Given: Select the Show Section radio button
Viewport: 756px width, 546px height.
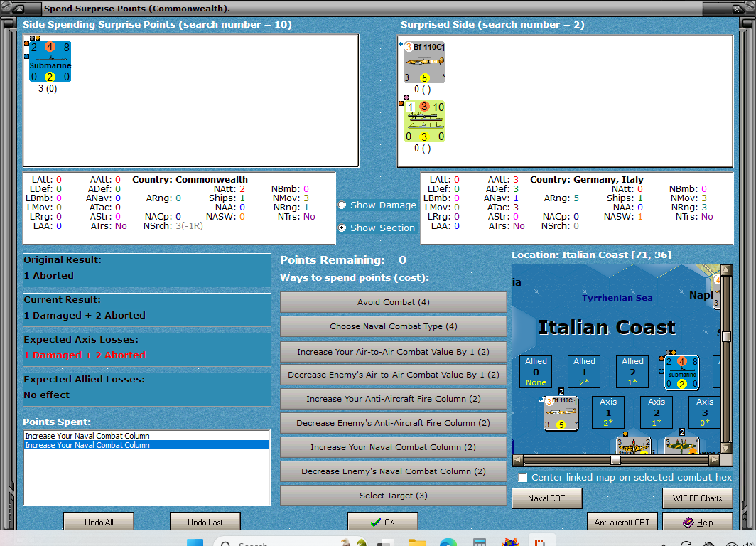Looking at the screenshot, I should 342,227.
